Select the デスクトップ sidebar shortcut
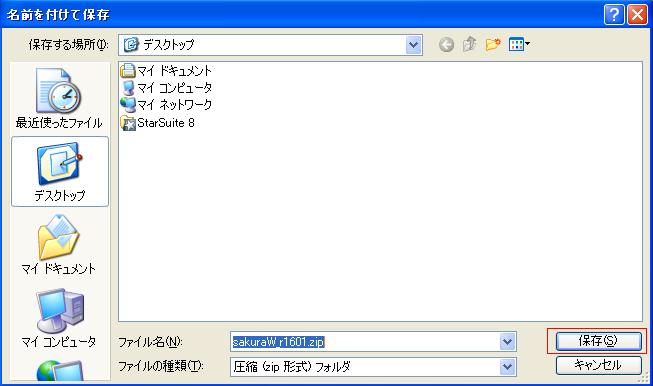Viewport: 653px width, 386px height. click(60, 172)
